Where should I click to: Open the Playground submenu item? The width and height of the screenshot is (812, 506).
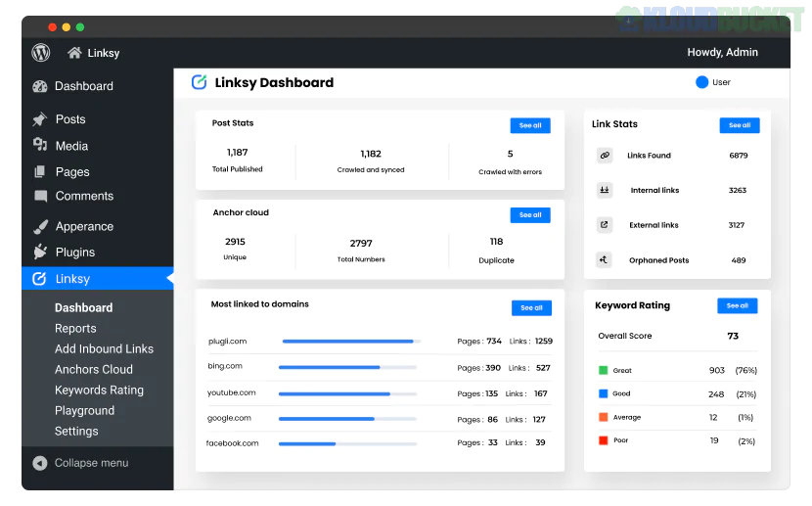click(84, 411)
